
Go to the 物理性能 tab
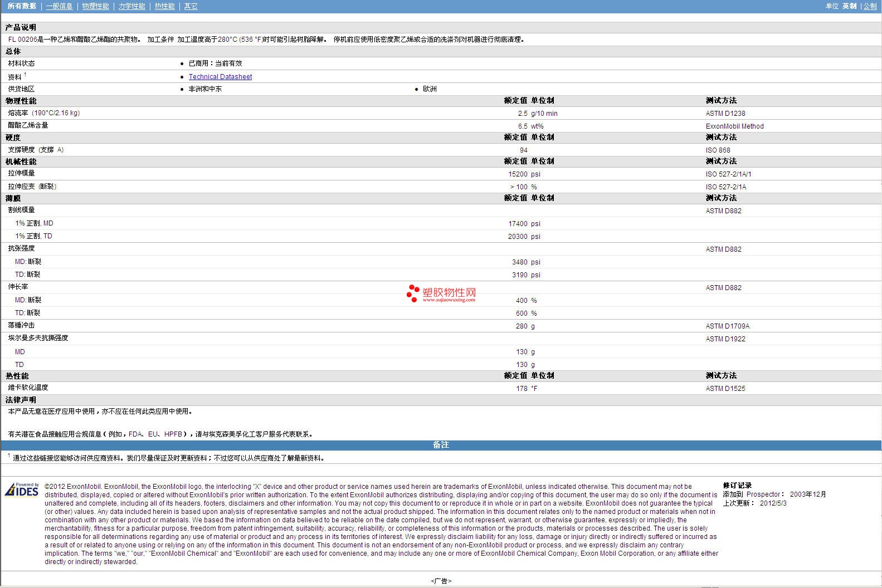click(95, 6)
